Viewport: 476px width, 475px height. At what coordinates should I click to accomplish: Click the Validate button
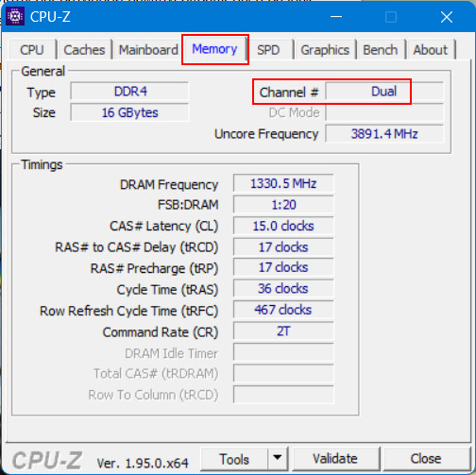click(335, 459)
